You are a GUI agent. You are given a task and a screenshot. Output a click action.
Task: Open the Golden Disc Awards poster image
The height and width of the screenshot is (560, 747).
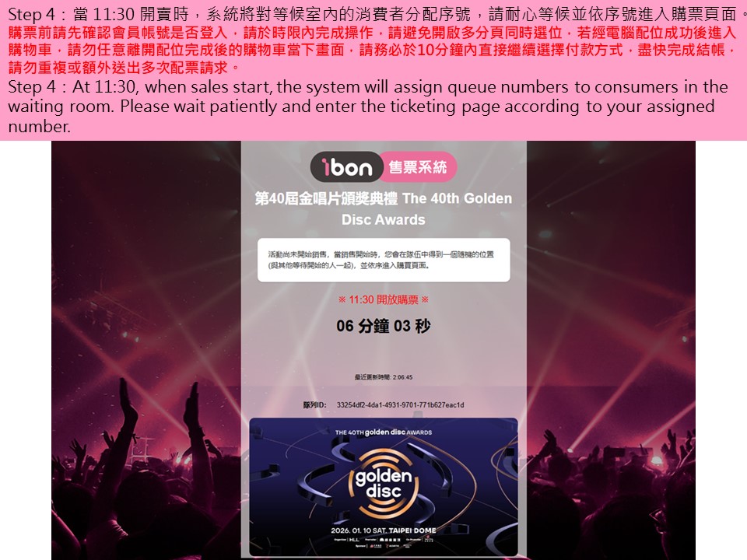click(384, 487)
